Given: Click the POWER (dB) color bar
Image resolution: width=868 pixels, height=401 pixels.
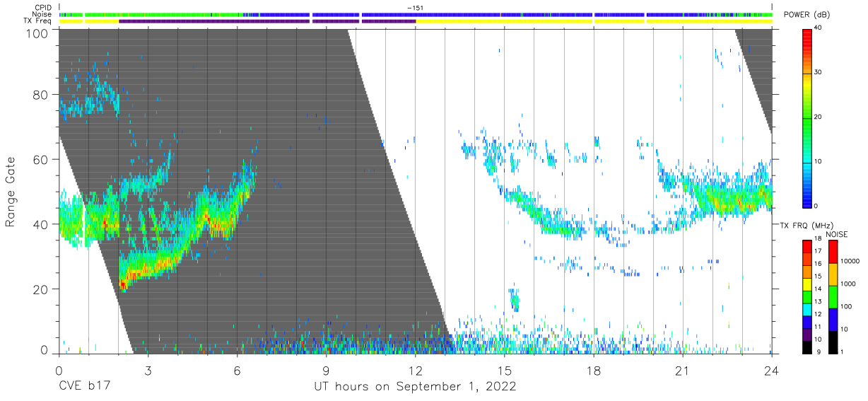Looking at the screenshot, I should tap(808, 117).
